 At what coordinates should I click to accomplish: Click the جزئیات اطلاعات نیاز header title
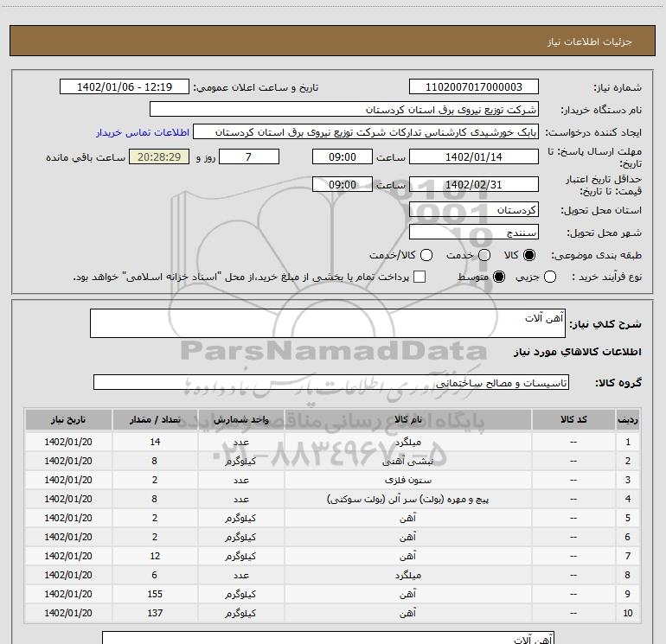[590, 41]
